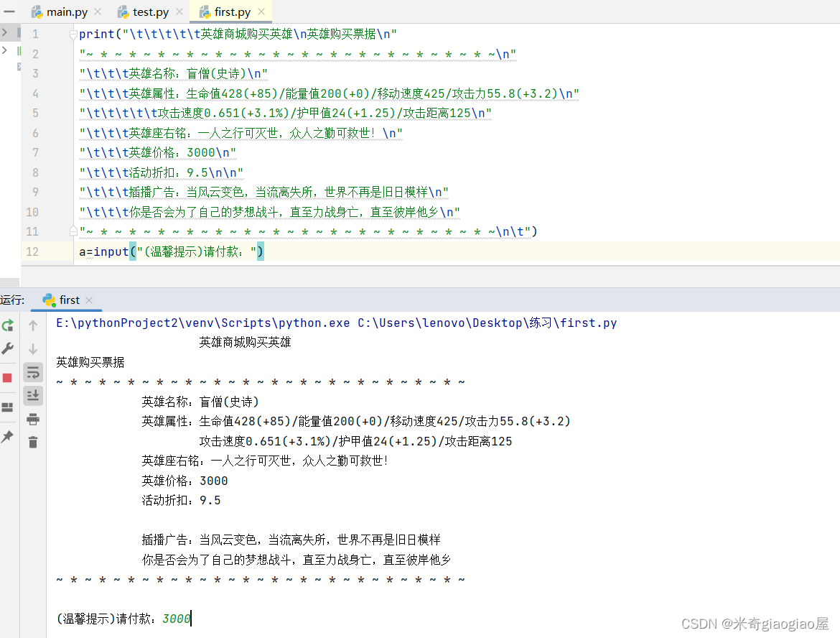
Task: Click '英雄购买票据' in the console output
Action: click(90, 362)
